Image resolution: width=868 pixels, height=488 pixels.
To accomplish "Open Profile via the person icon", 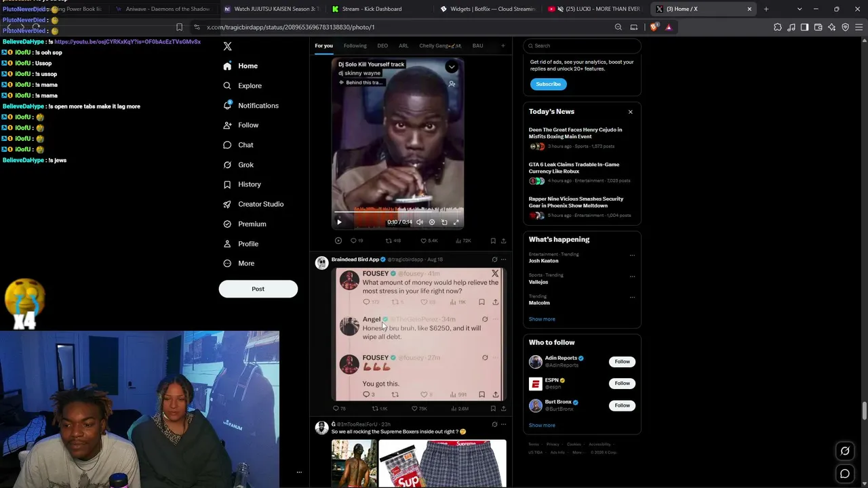I will [x=227, y=244].
